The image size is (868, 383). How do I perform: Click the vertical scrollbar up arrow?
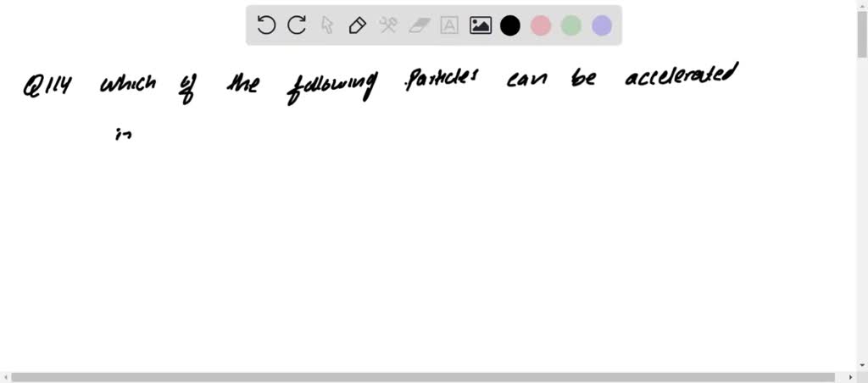point(862,6)
